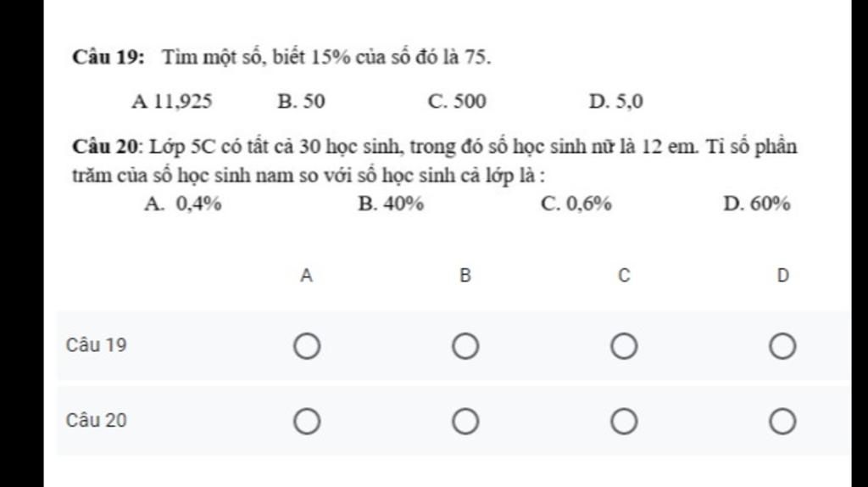Click the answer text "B. 40%"
Viewport: 868px width, 487px height.
[391, 204]
